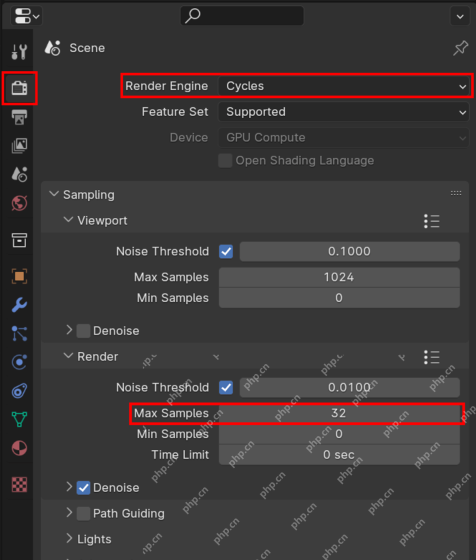Image resolution: width=476 pixels, height=560 pixels.
Task: Click the Sampling panel drag grip
Action: pos(456,193)
